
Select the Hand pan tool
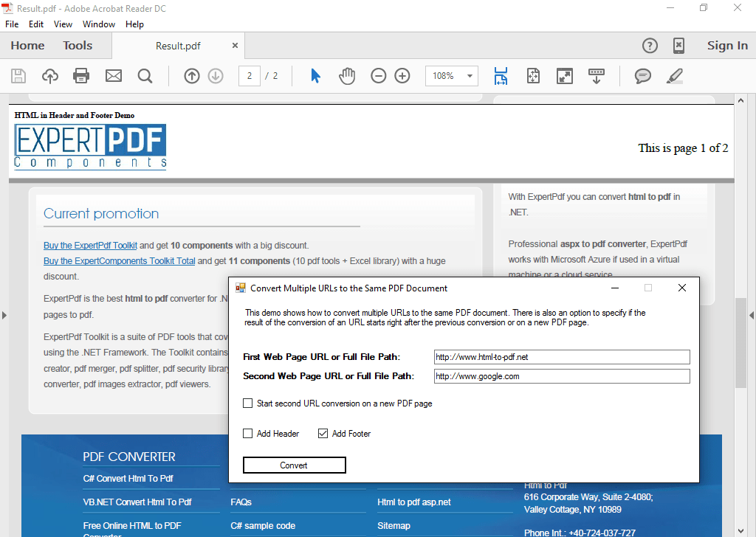click(x=346, y=75)
